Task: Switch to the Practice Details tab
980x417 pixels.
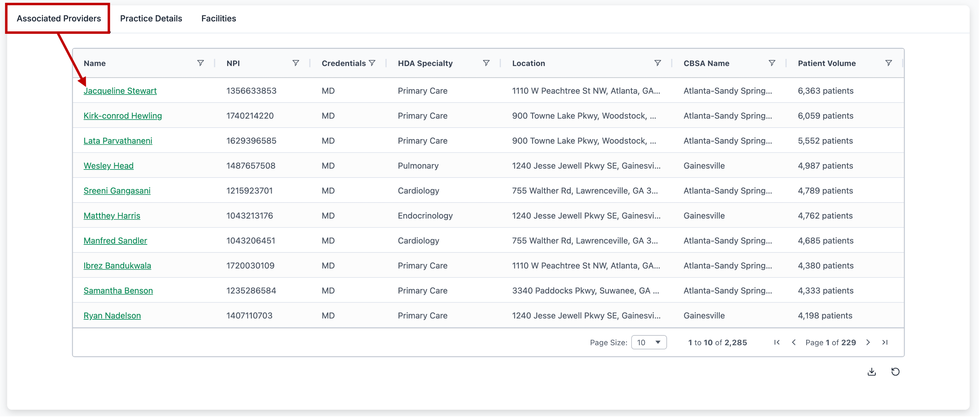Action: click(151, 18)
